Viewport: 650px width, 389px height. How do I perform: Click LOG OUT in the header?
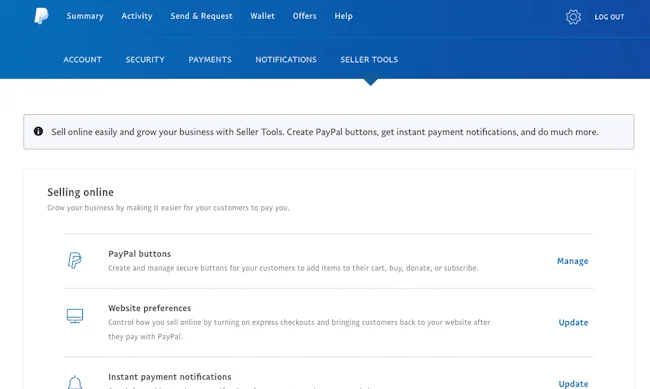point(609,17)
